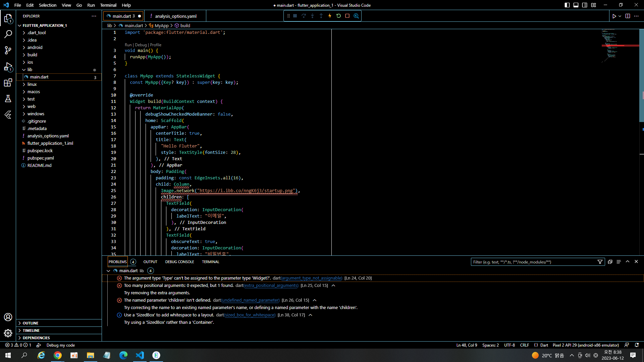This screenshot has width=644, height=362.
Task: Collapse the undefined_named_parameter problem details
Action: [315, 300]
